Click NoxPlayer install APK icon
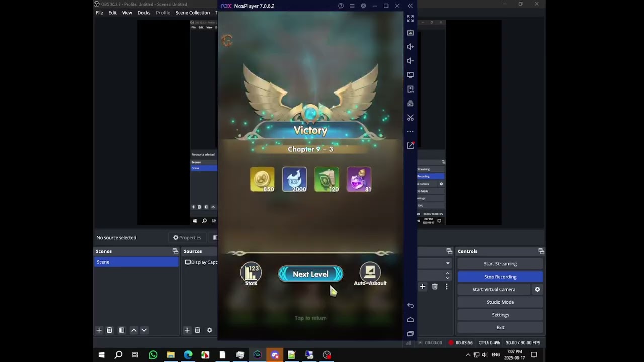The image size is (644, 362). click(410, 89)
